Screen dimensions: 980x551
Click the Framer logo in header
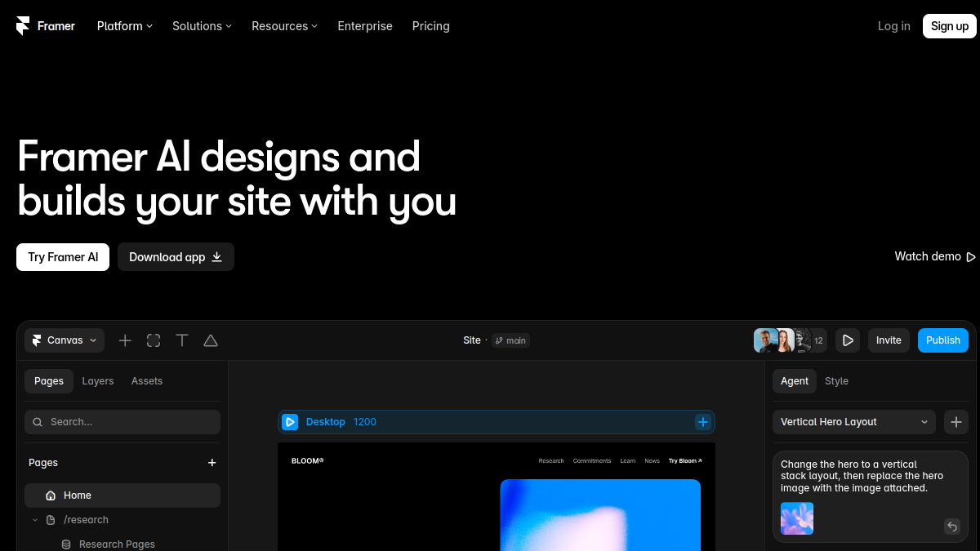46,26
